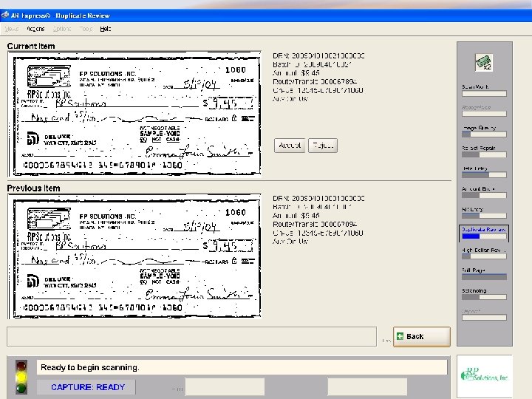Click the 'CAPTURE: READY' status label
Image resolution: width=532 pixels, height=399 pixels.
88,387
